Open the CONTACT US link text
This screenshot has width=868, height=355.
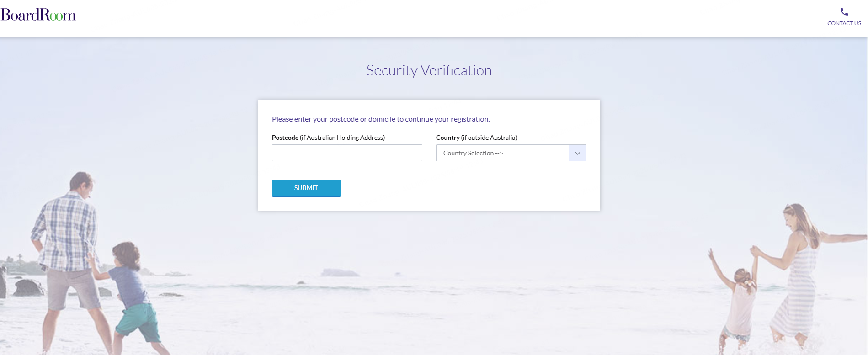[844, 23]
